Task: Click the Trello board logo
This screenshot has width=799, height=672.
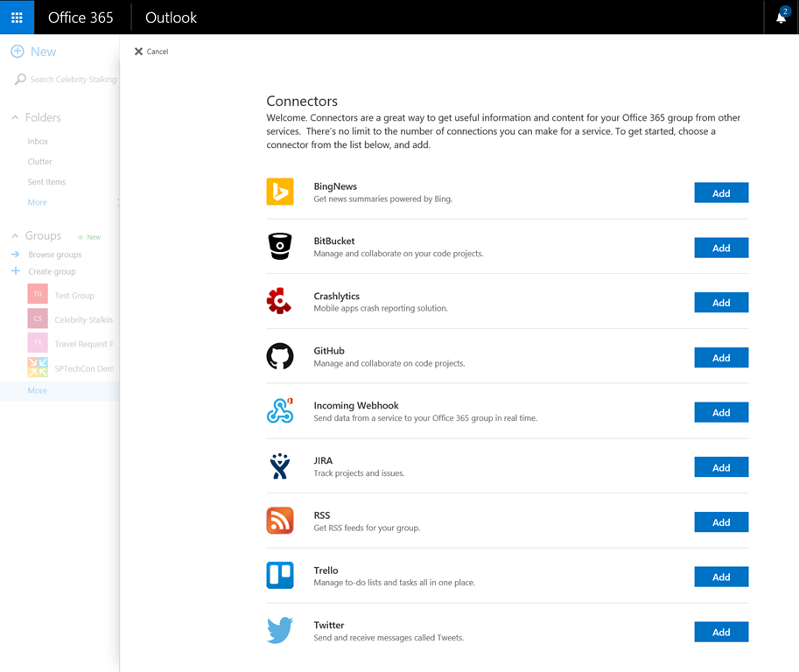Action: (x=280, y=576)
